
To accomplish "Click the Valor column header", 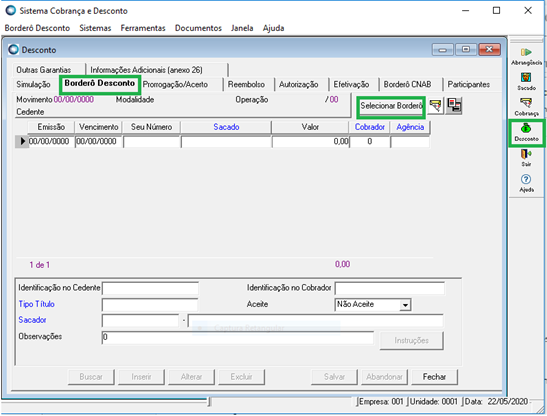I will (310, 127).
